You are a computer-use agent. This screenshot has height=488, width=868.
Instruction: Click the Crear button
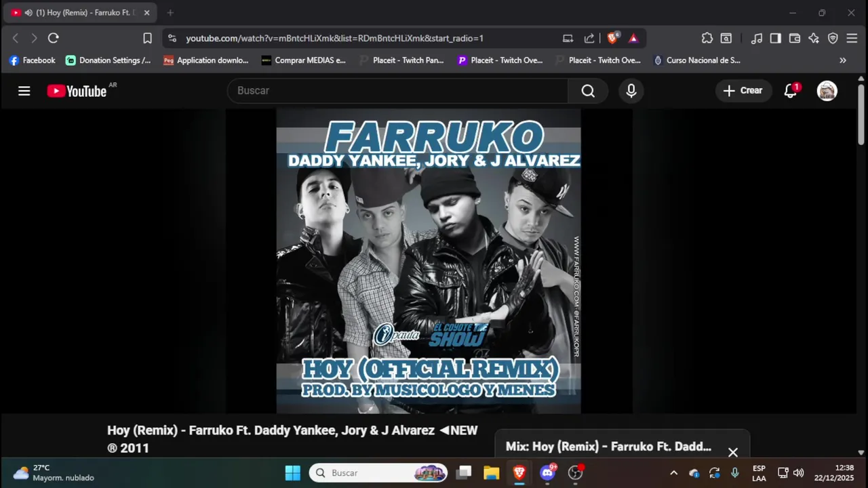pos(743,91)
